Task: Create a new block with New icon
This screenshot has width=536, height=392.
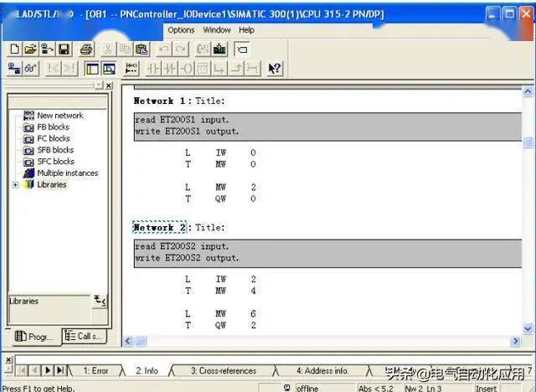Action: point(14,49)
